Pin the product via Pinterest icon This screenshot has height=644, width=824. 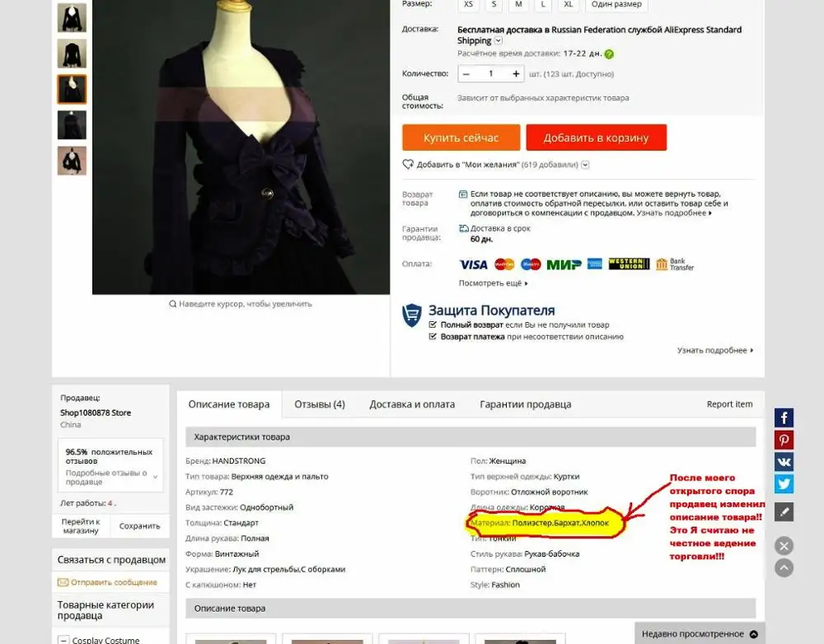coord(784,441)
